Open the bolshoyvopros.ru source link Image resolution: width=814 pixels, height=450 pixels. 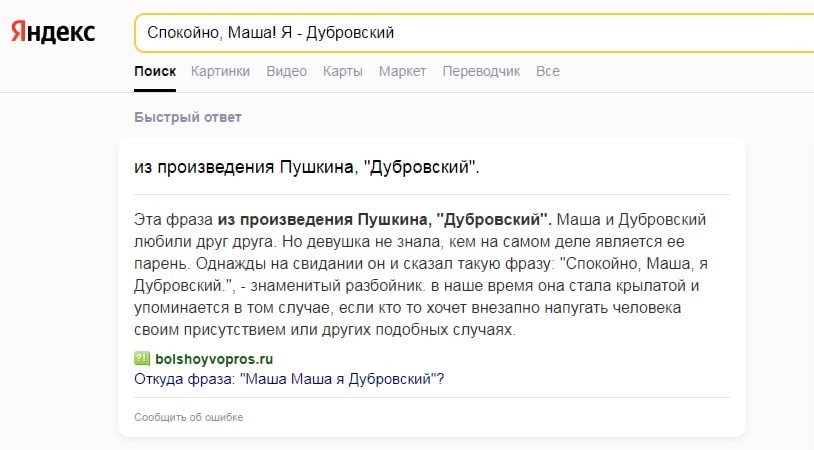(x=214, y=358)
